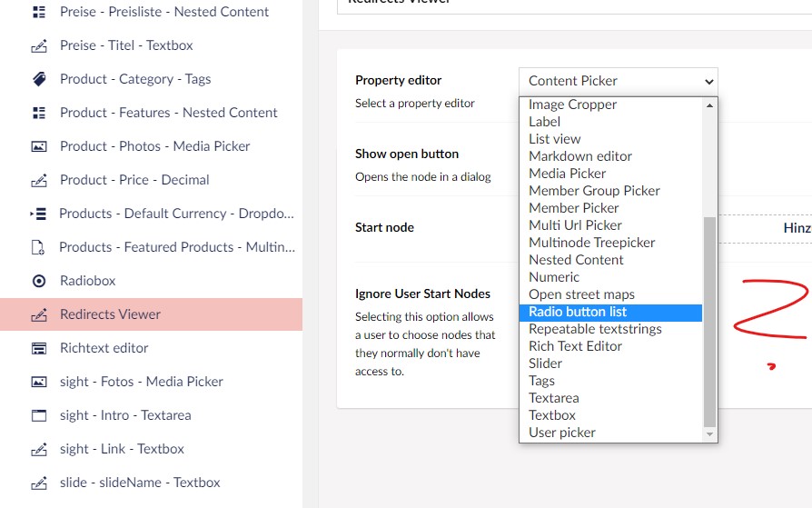Viewport: 812px width, 508px height.
Task: Choose Media Picker option in dropdown
Action: pyautogui.click(x=610, y=174)
